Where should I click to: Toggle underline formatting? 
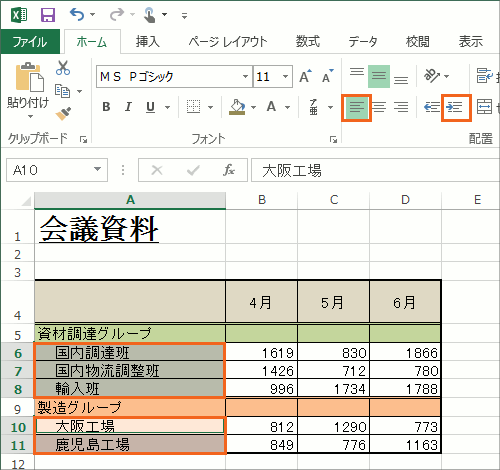tap(150, 107)
